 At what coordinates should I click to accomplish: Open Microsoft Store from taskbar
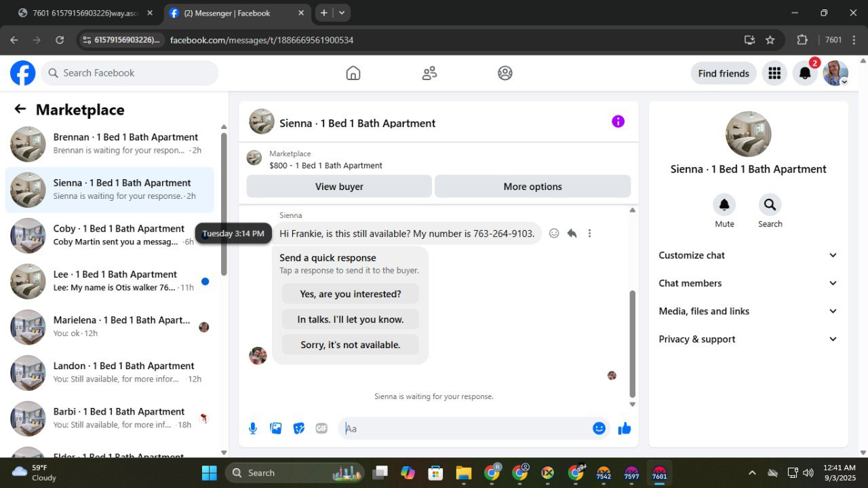click(x=435, y=473)
